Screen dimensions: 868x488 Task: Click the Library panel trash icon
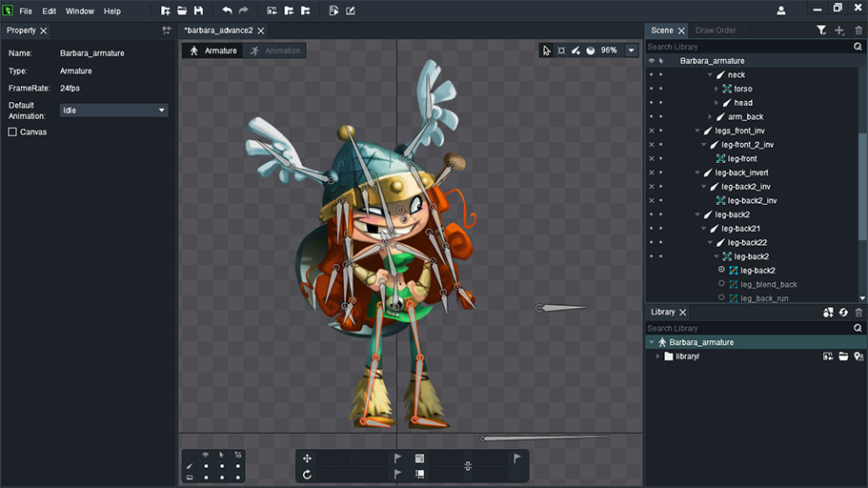click(x=858, y=313)
